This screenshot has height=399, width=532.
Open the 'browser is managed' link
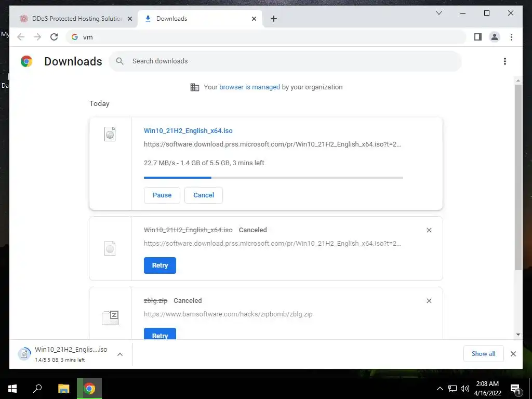249,87
